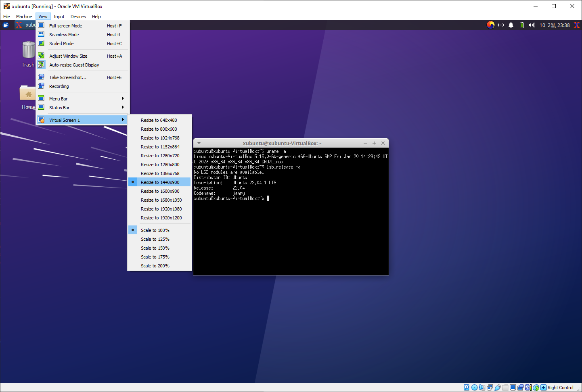582x392 pixels.
Task: Open the terminal window menu dropdown arrow
Action: 199,143
